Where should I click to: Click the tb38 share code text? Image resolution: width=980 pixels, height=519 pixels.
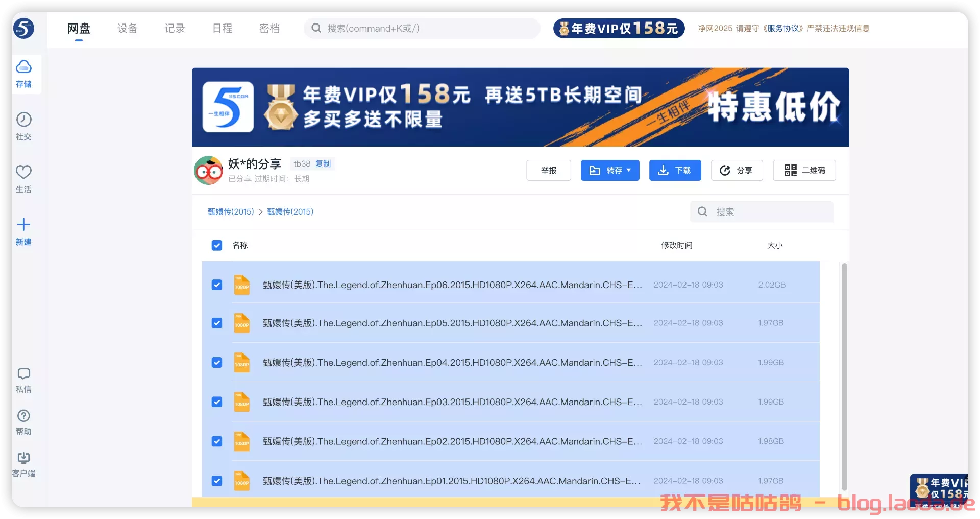[x=302, y=163]
